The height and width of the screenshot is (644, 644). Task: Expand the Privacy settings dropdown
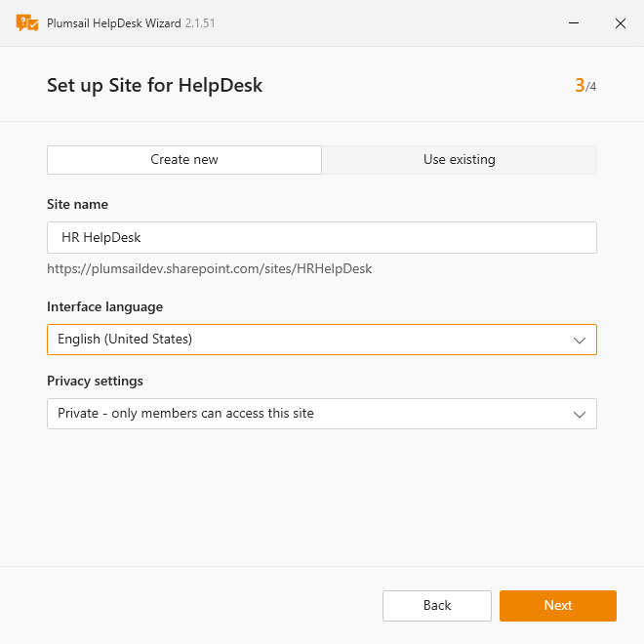[x=322, y=414]
